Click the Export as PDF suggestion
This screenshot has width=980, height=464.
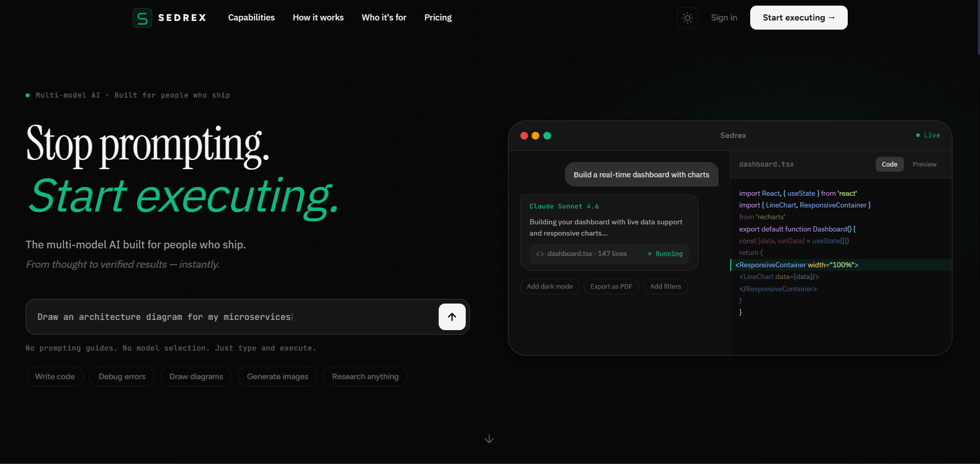click(611, 287)
